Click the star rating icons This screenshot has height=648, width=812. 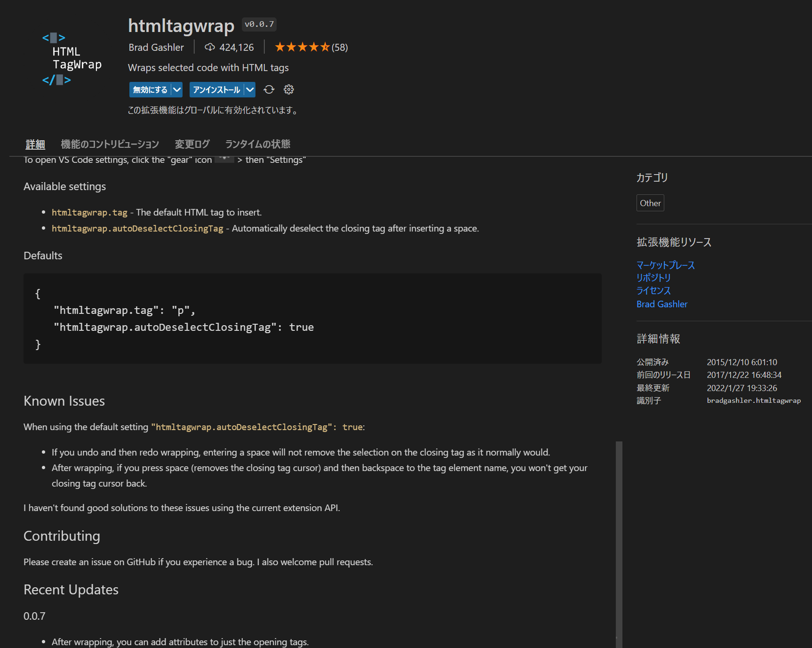[x=302, y=47]
